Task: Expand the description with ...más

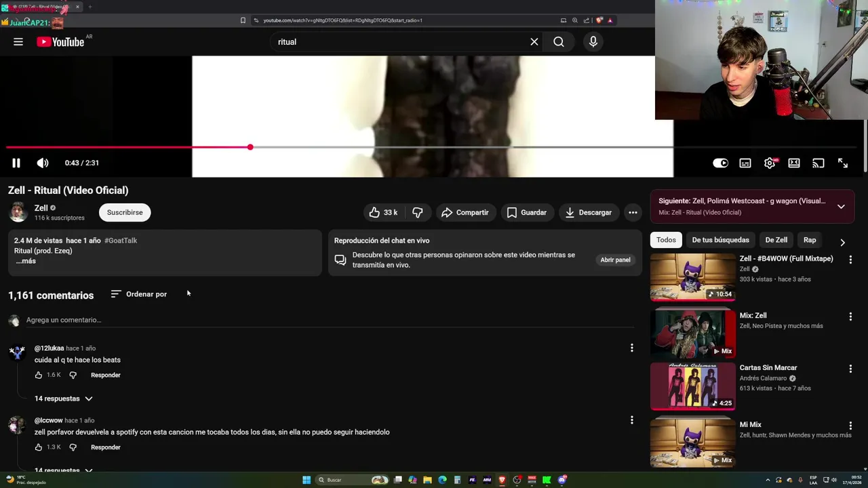Action: coord(26,261)
